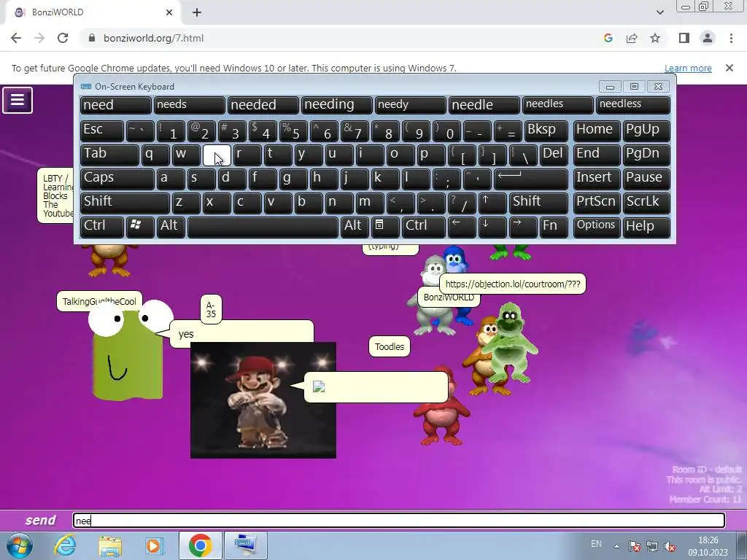Toggle the Caps key on keyboard

point(117,179)
